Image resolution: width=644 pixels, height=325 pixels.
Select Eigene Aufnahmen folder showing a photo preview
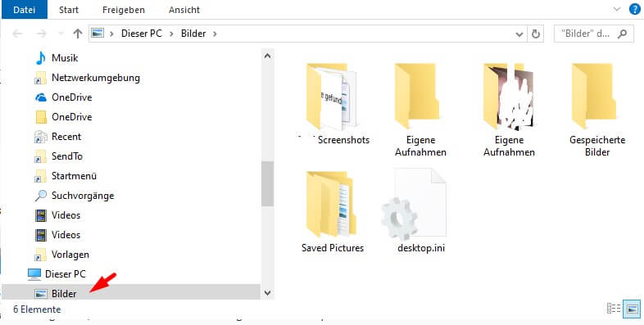509,109
